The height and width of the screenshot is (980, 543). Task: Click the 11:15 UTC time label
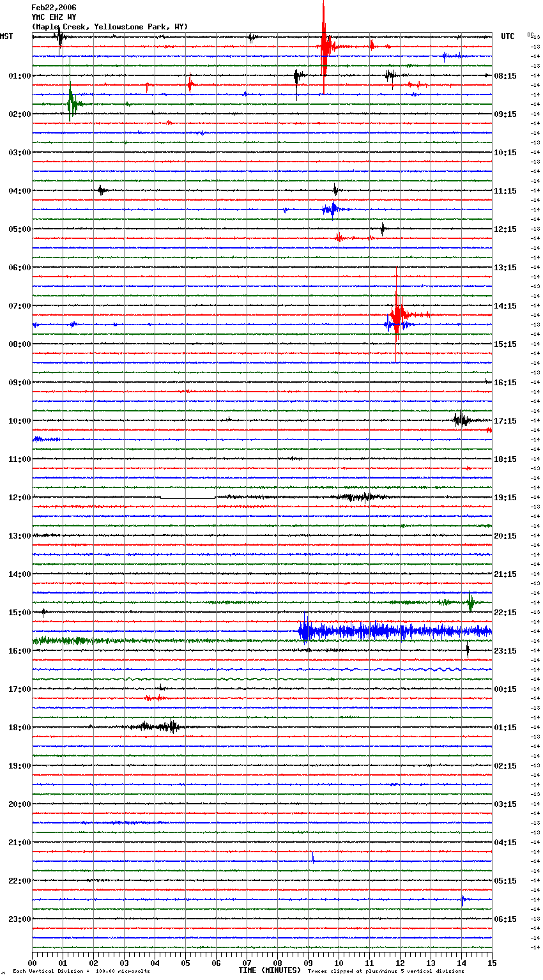[x=505, y=191]
